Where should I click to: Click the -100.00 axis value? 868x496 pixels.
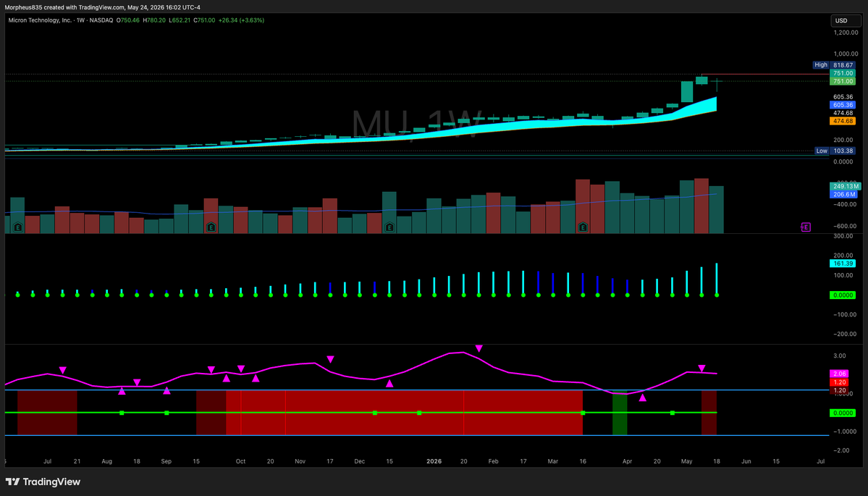tap(845, 314)
